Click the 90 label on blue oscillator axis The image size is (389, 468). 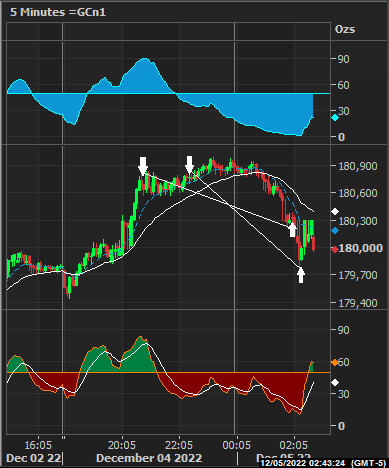point(343,59)
